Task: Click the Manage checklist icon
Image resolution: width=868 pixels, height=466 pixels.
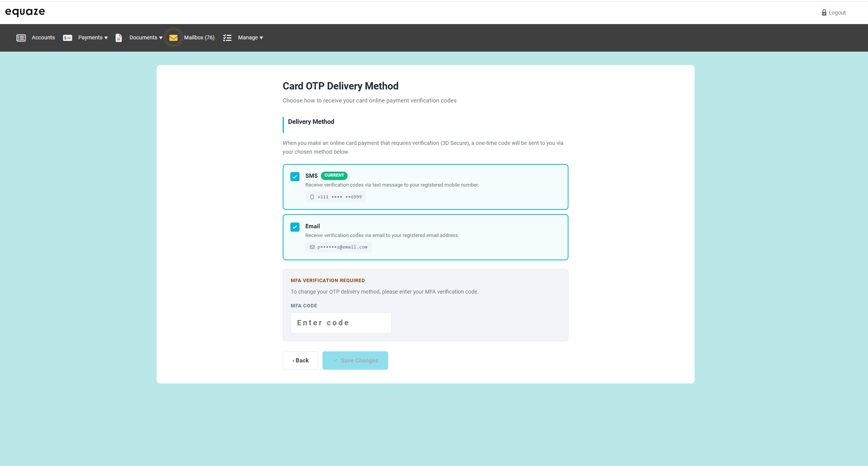Action: coord(227,38)
